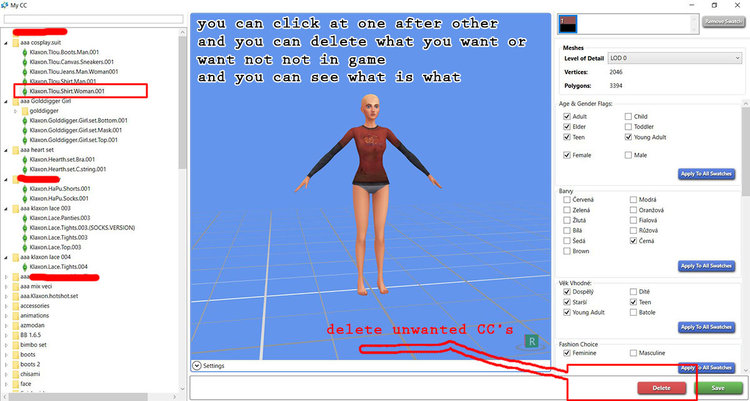
Task: Click the BB 1.6.5 folder icon
Action: 15,335
